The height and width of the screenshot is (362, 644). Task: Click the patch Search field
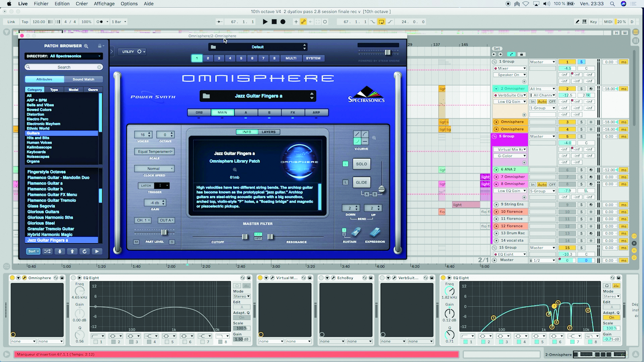pyautogui.click(x=64, y=67)
